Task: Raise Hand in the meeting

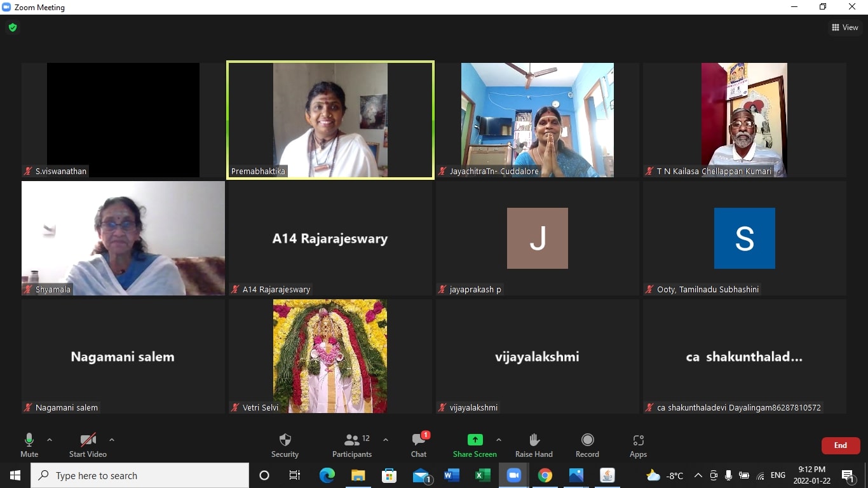Action: [x=534, y=445]
